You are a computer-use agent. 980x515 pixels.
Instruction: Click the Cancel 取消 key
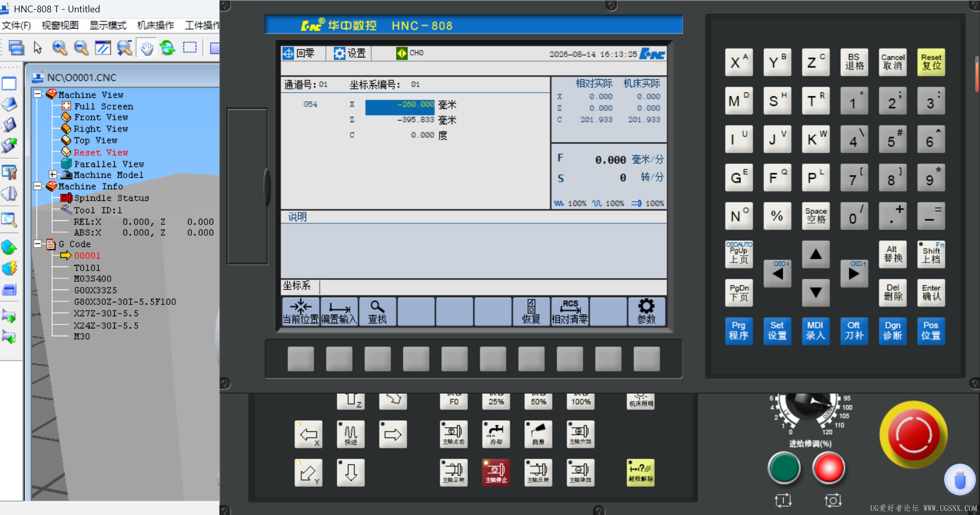click(892, 62)
